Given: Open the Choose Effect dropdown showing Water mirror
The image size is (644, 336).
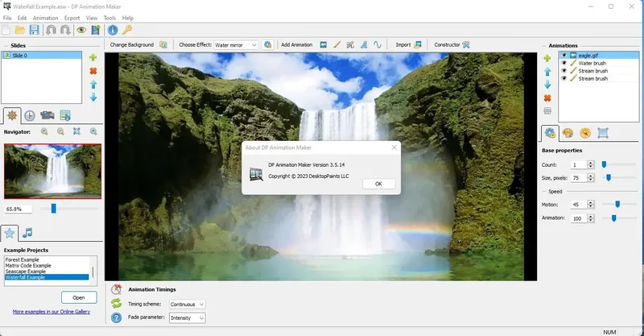Looking at the screenshot, I should [236, 45].
